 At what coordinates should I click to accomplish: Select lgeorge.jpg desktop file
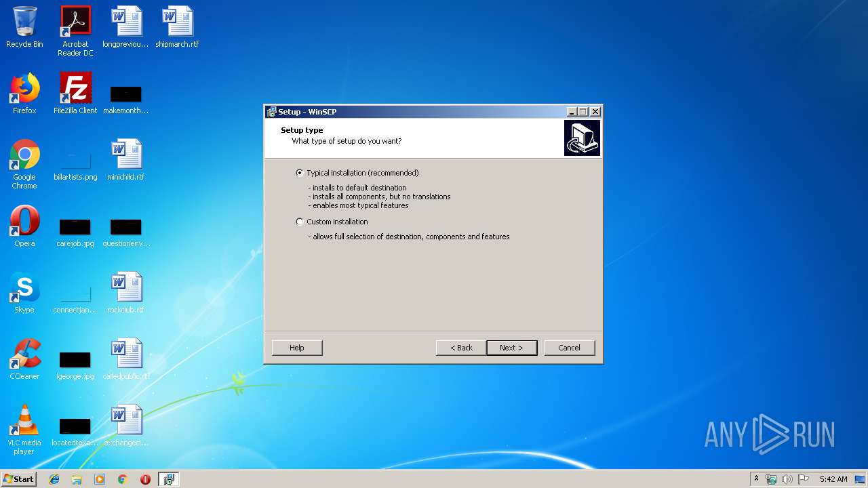pyautogui.click(x=75, y=365)
